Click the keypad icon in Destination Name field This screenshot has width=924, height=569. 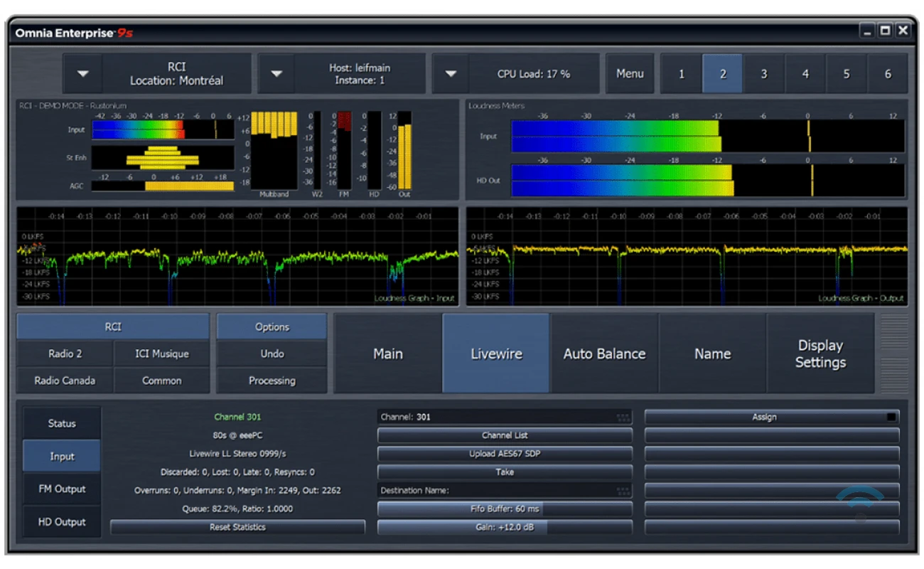click(623, 491)
